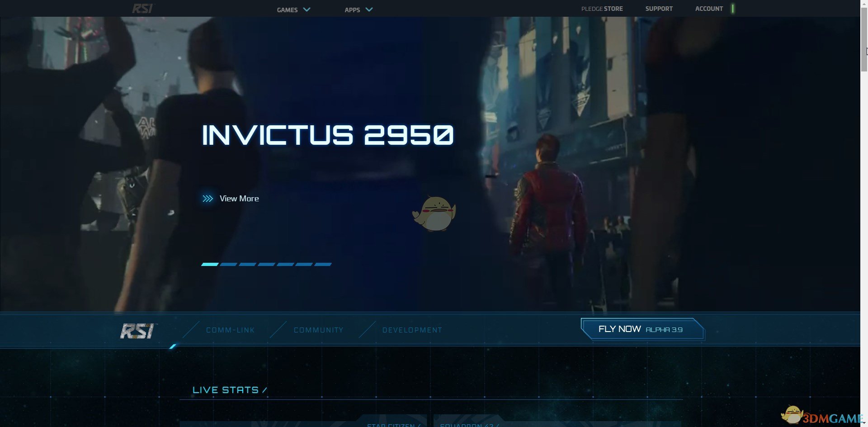Open the ACCOUNT page
This screenshot has height=427, width=868.
[x=709, y=9]
